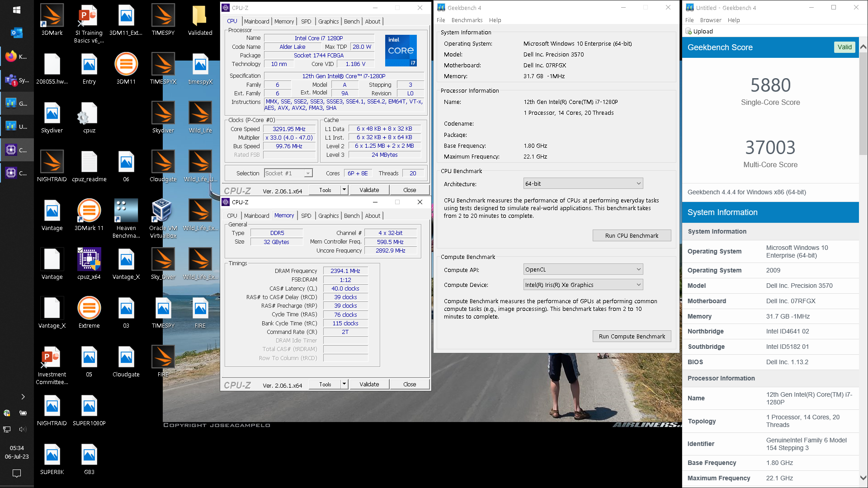Click the Valid badge in Geekbench Score
This screenshot has height=488, width=868.
(x=844, y=47)
